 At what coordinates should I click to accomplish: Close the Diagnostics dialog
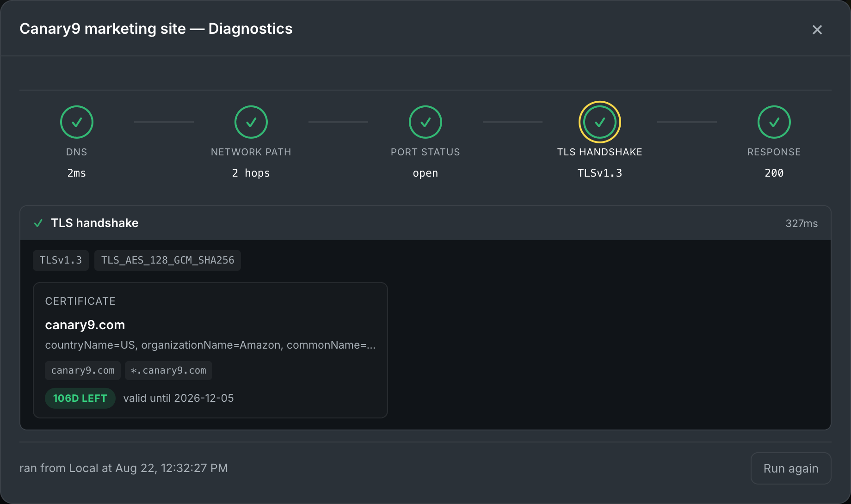(817, 30)
